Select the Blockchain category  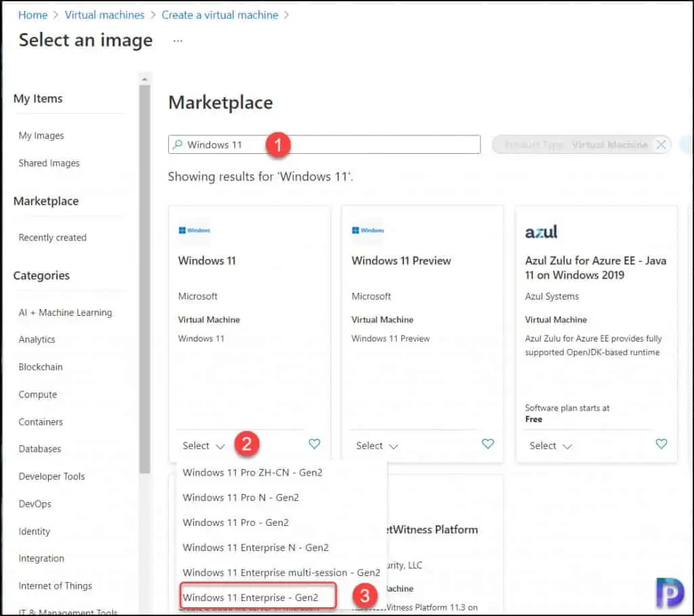pyautogui.click(x=41, y=367)
